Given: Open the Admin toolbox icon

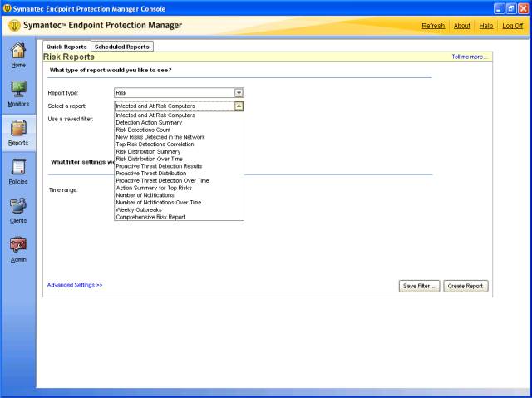Looking at the screenshot, I should point(18,245).
